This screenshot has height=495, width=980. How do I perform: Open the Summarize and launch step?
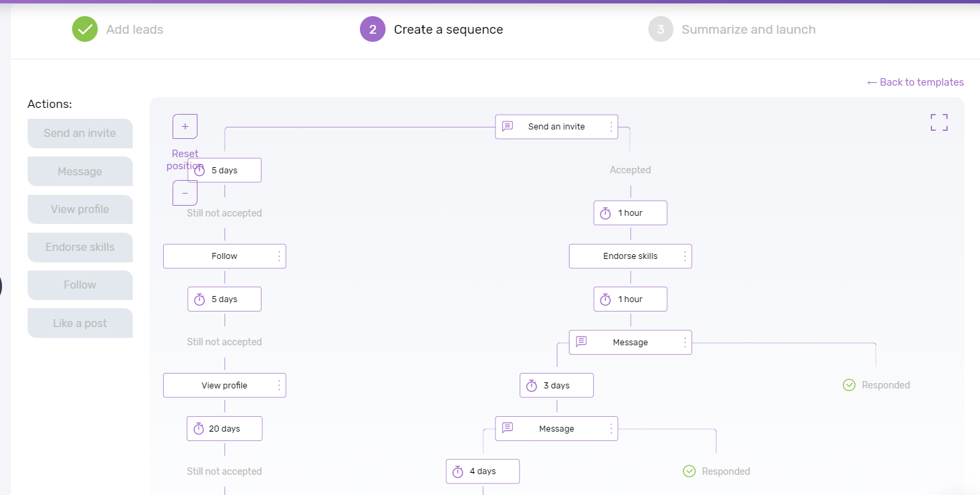point(748,30)
